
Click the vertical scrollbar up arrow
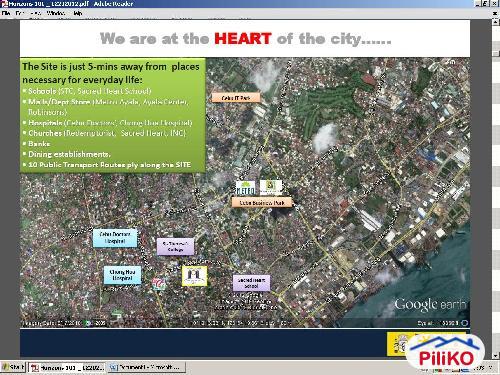(496, 22)
